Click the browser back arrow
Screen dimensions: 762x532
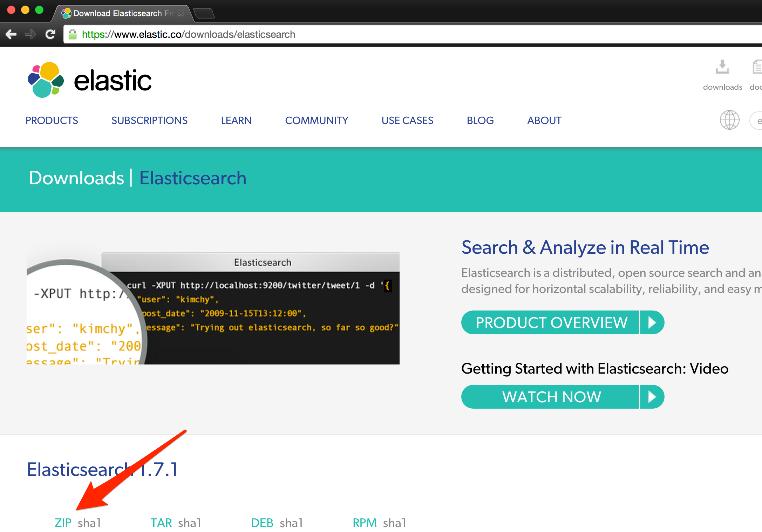pyautogui.click(x=11, y=34)
